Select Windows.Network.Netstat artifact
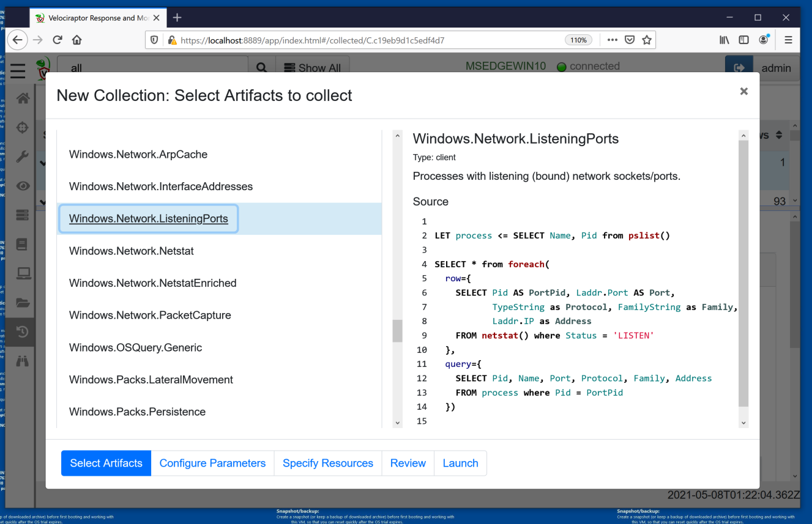 (x=132, y=251)
